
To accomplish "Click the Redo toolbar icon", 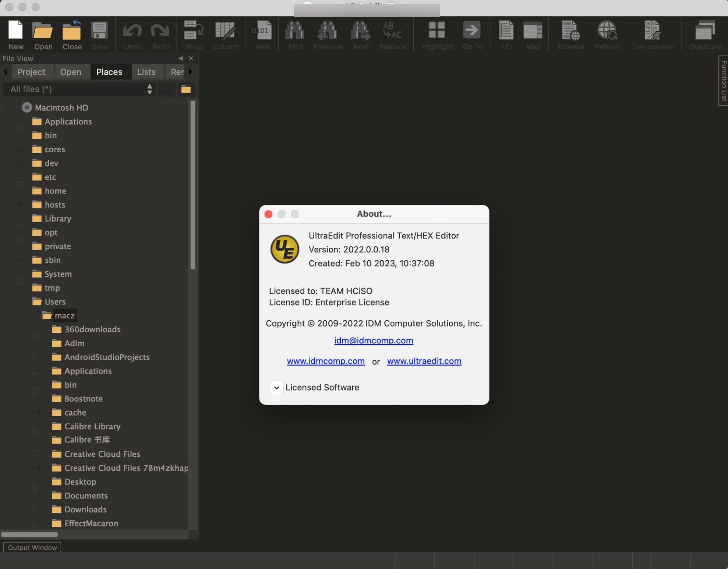I will coord(160,35).
